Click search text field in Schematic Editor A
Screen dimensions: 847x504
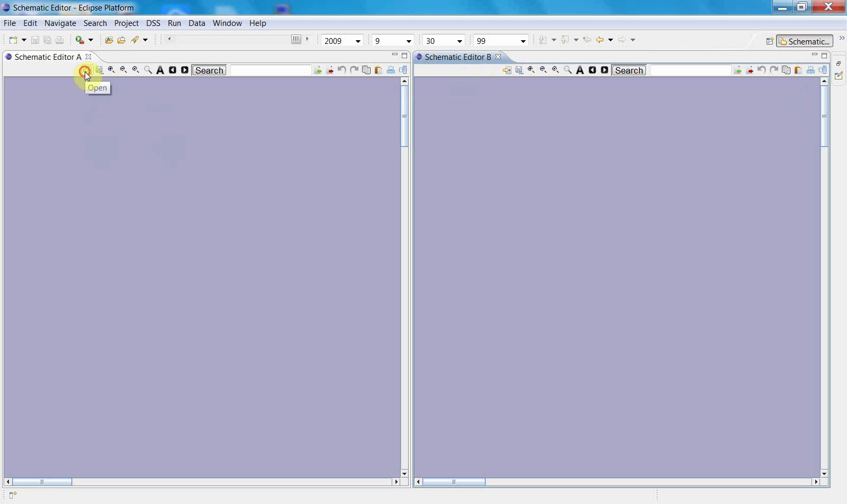click(x=271, y=70)
